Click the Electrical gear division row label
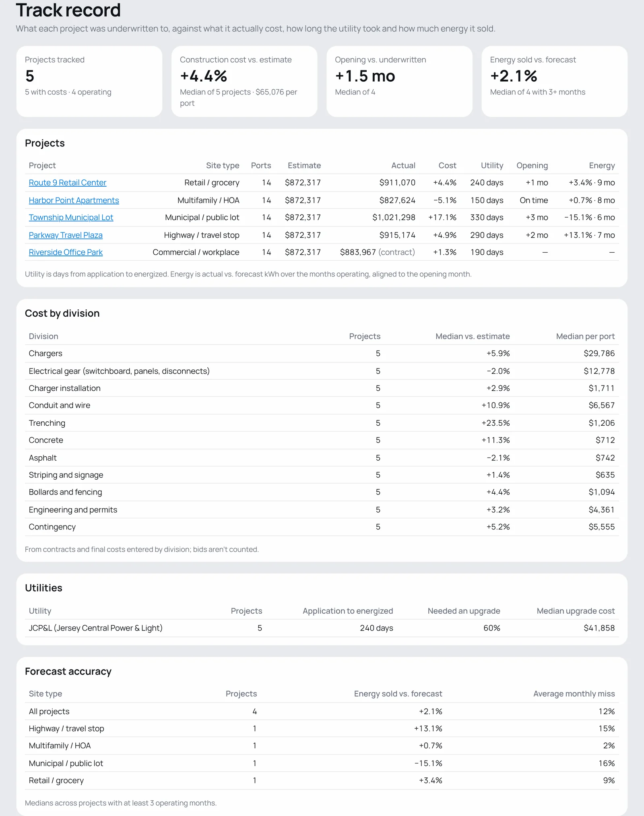 click(119, 371)
